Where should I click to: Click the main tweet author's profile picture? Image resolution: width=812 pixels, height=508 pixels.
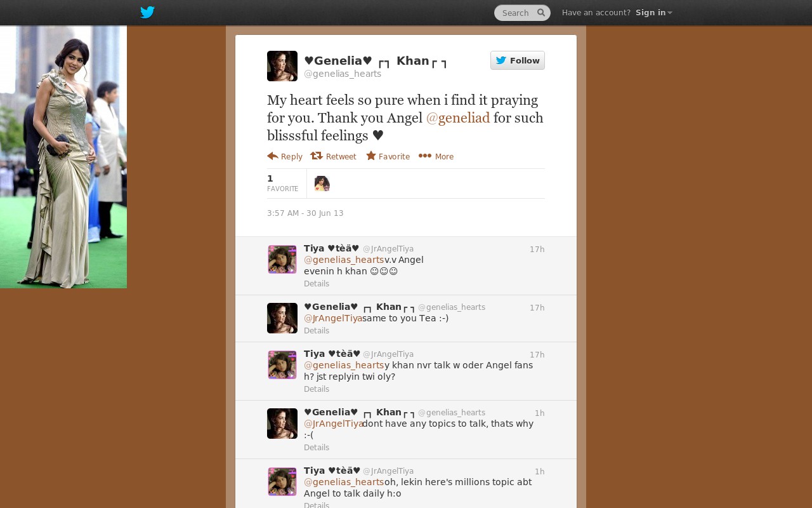point(282,66)
